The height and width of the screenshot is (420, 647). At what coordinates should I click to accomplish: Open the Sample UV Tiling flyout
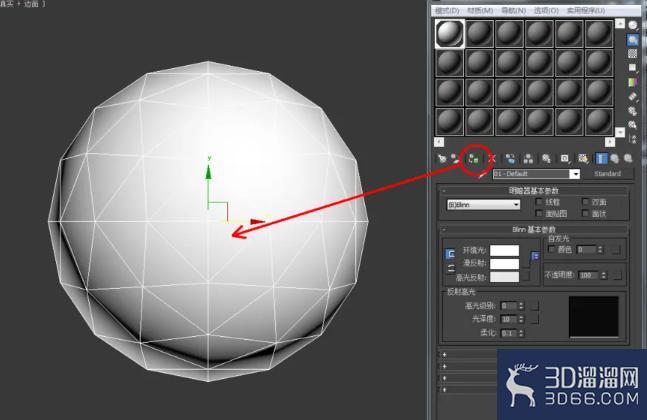point(633,68)
